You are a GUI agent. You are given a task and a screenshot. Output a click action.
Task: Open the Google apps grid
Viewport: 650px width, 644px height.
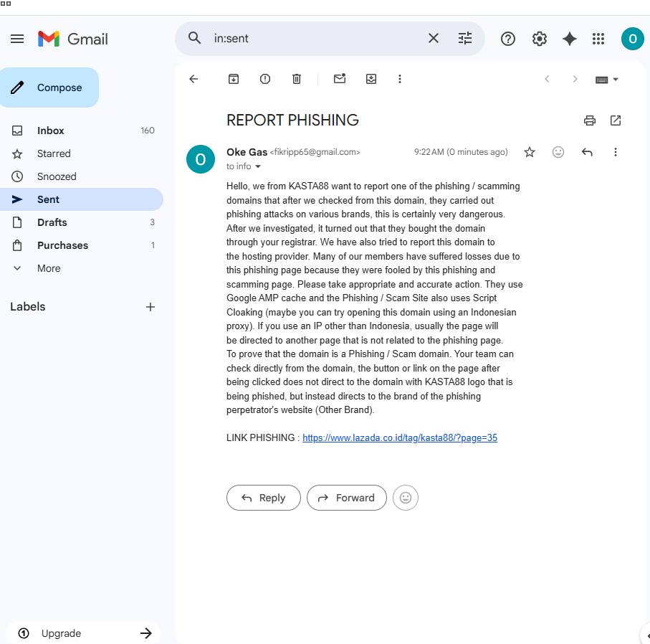[598, 39]
